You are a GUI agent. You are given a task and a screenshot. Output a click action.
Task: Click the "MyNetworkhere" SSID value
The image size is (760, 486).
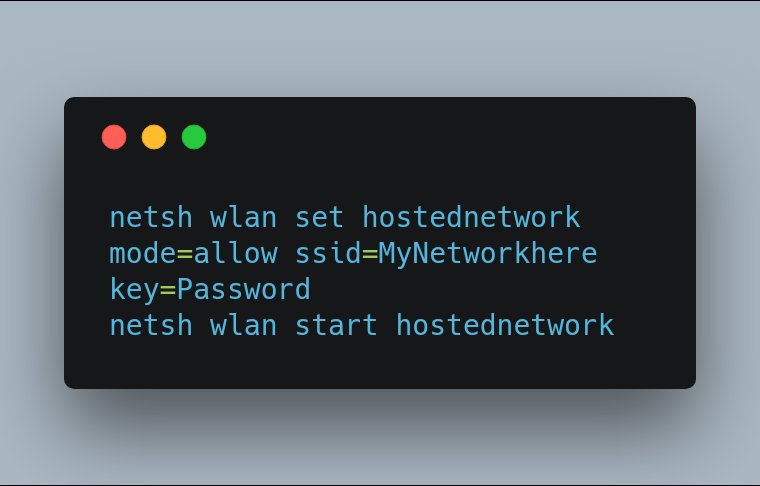pos(488,253)
